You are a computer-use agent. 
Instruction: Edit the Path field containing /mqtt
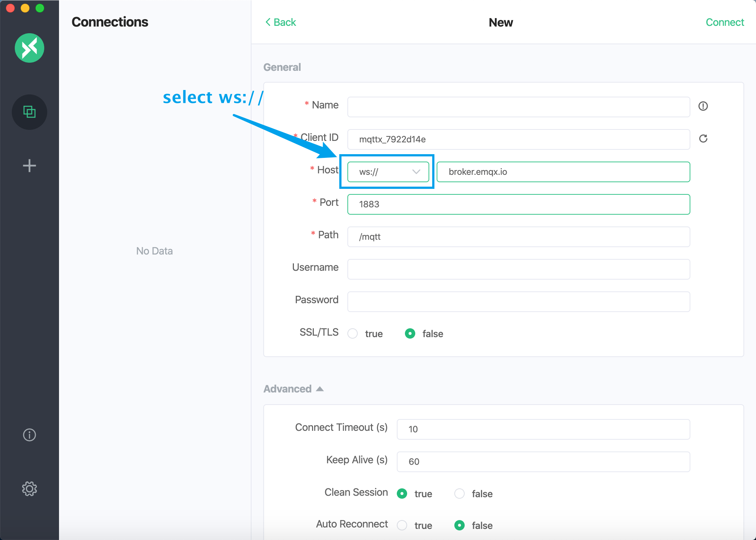click(x=518, y=236)
